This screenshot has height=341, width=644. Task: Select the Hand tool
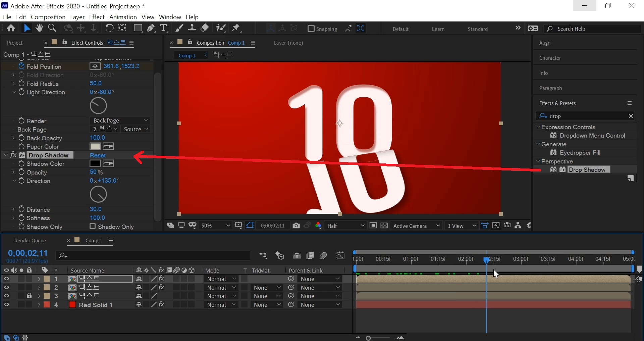[39, 28]
